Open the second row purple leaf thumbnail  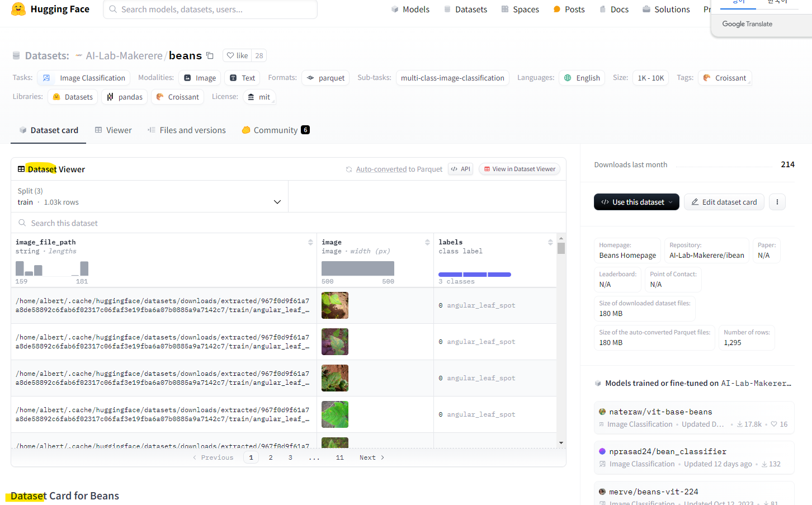click(335, 342)
